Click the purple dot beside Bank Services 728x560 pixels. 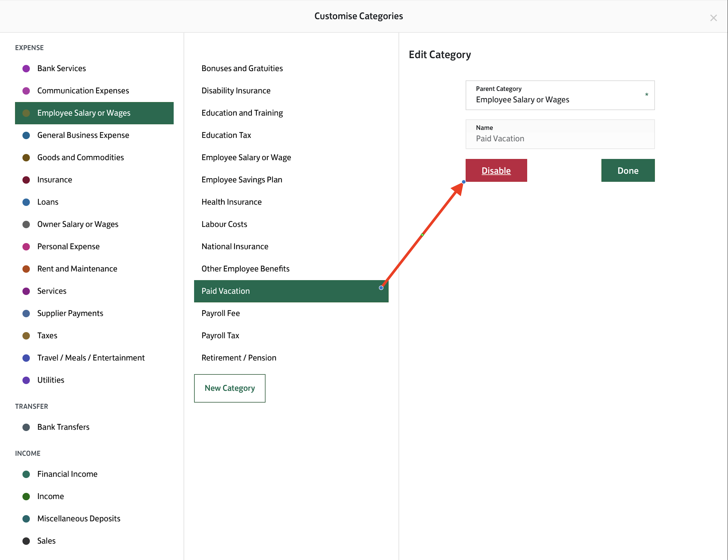[x=26, y=69]
